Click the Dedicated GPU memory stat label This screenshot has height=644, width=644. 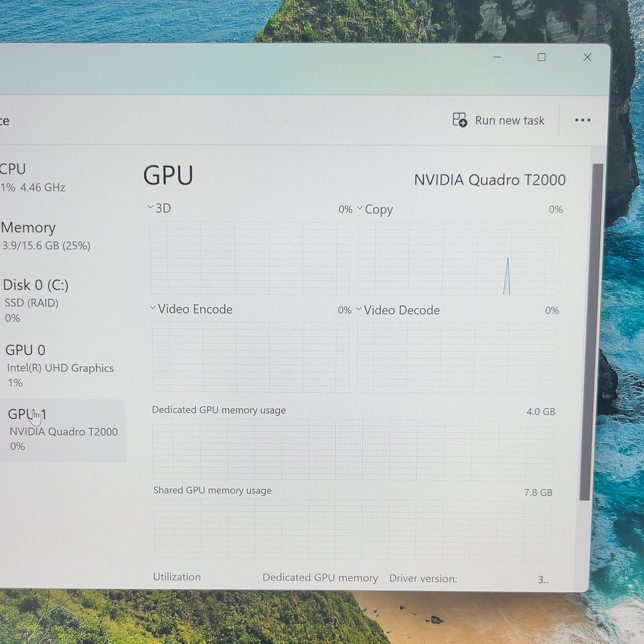pyautogui.click(x=320, y=578)
